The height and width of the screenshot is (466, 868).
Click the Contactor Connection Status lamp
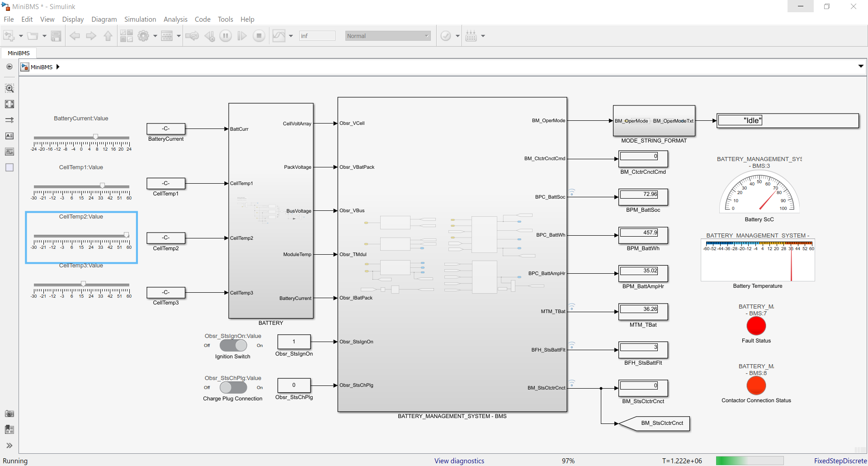(x=756, y=385)
